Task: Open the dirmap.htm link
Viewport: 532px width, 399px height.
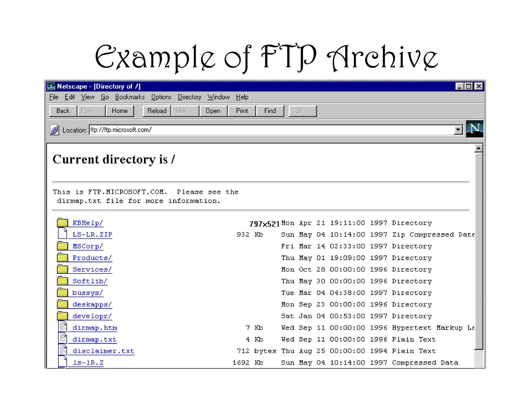Action: tap(95, 328)
